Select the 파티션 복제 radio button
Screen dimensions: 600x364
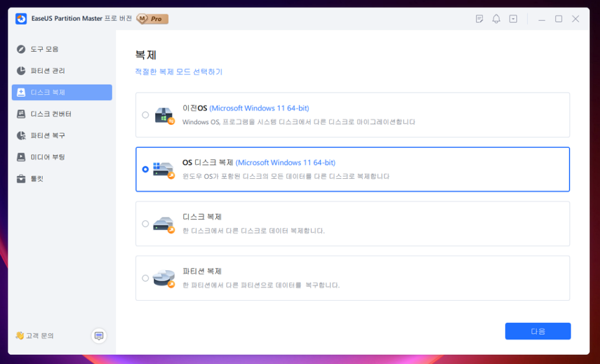point(145,278)
